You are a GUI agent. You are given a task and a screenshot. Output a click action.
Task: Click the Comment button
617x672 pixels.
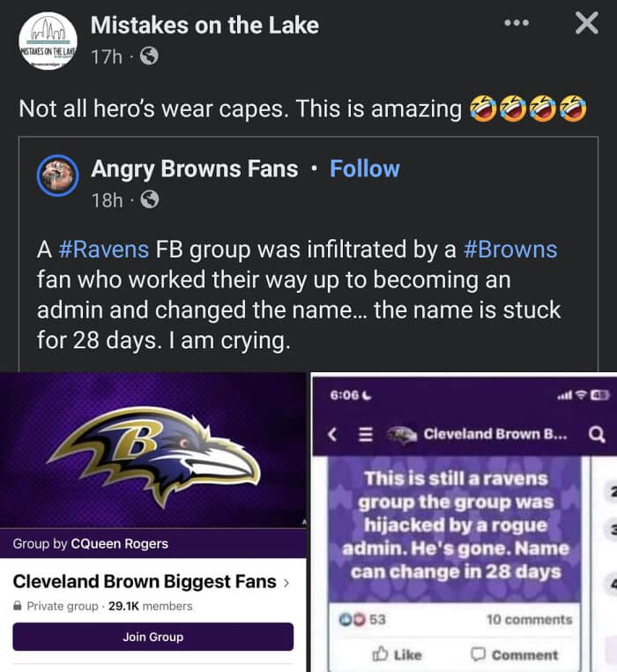click(514, 654)
